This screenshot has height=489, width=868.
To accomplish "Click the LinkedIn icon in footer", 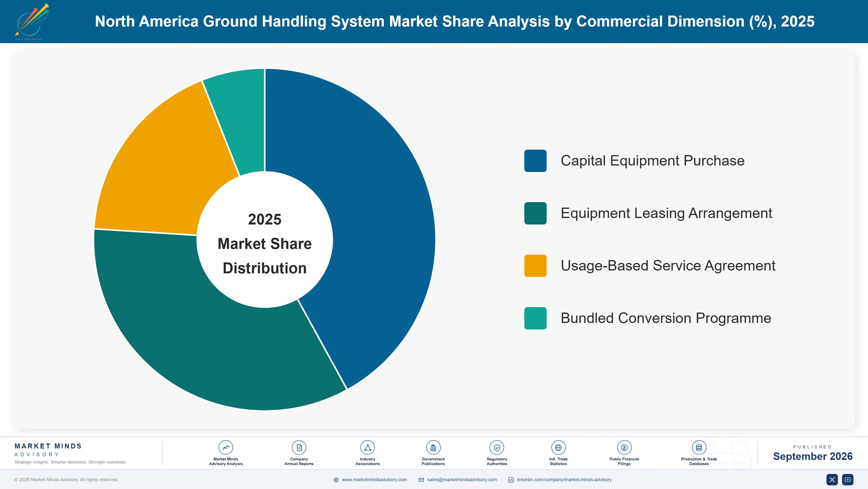I will click(511, 480).
